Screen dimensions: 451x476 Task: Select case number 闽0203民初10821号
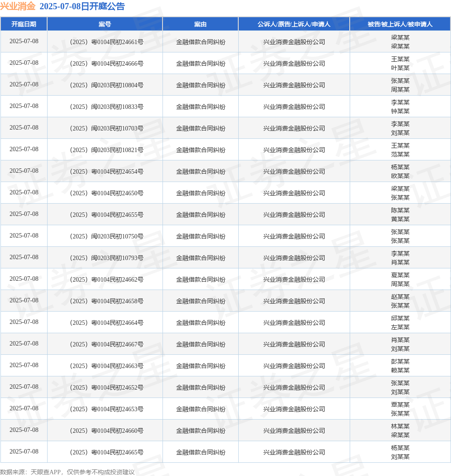pyautogui.click(x=107, y=150)
